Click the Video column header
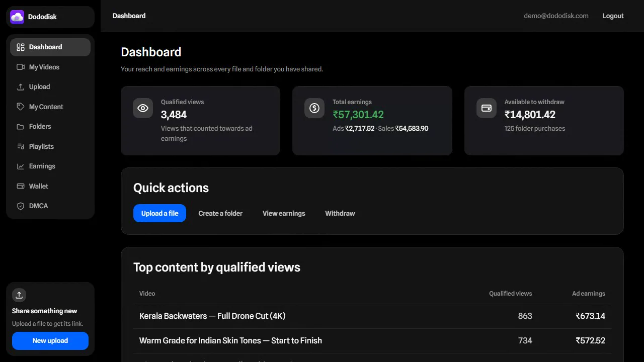 (x=147, y=294)
